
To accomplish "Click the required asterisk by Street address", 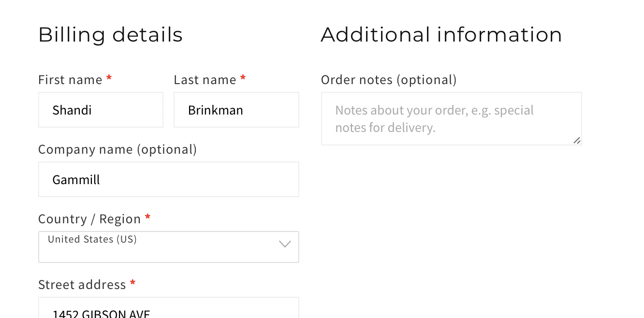I will pyautogui.click(x=133, y=283).
